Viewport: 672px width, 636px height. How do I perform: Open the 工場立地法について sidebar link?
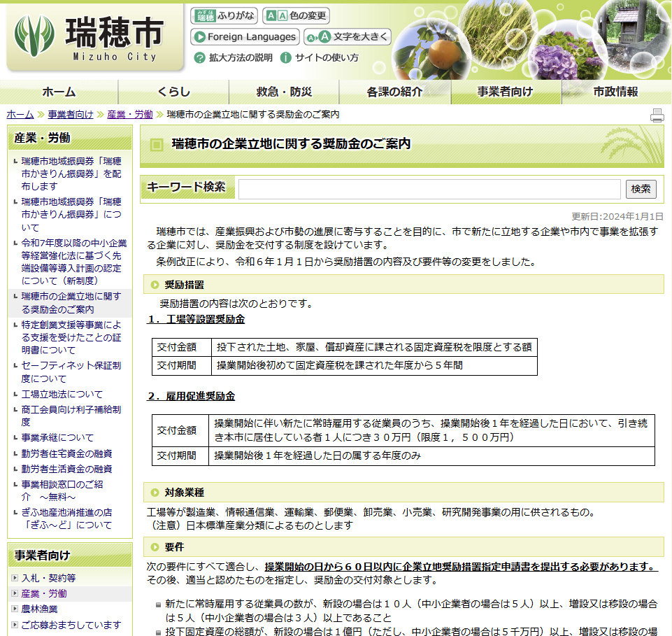(62, 394)
